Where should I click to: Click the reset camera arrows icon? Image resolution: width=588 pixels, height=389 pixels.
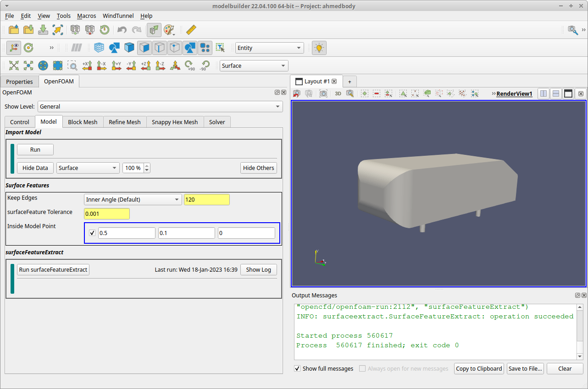(x=14, y=66)
